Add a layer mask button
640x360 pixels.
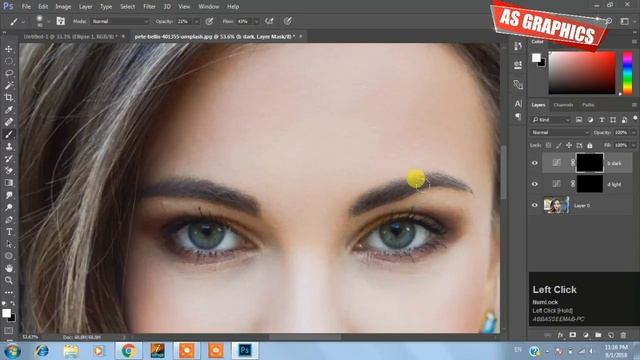coord(573,335)
